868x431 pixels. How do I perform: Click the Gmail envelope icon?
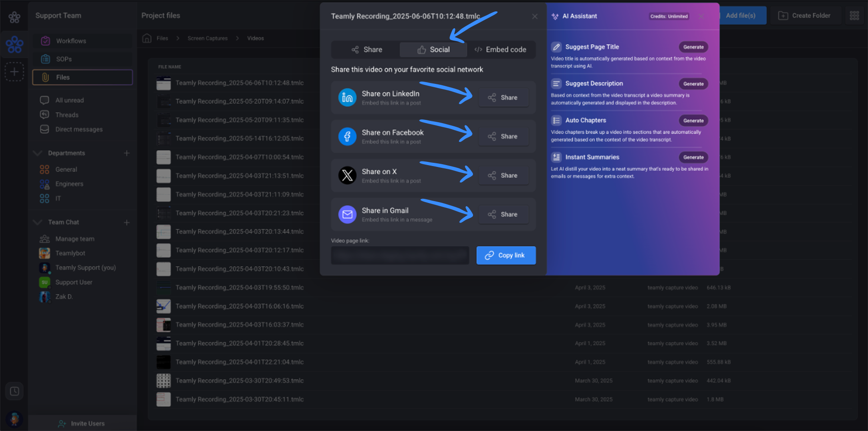[x=347, y=214]
